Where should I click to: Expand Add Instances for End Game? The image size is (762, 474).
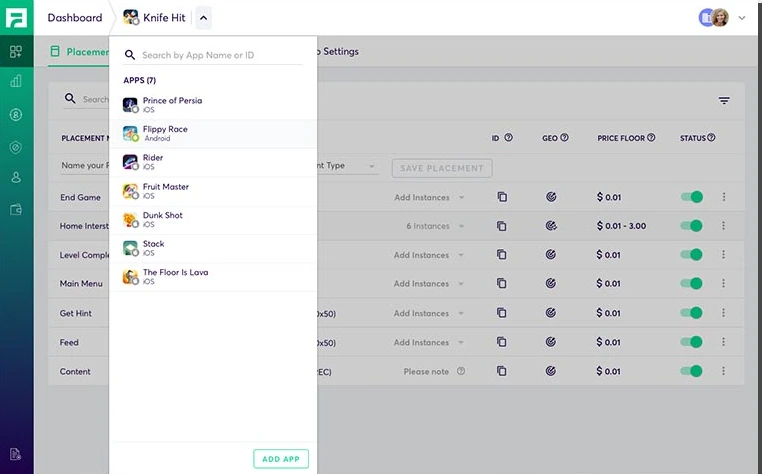coord(429,197)
